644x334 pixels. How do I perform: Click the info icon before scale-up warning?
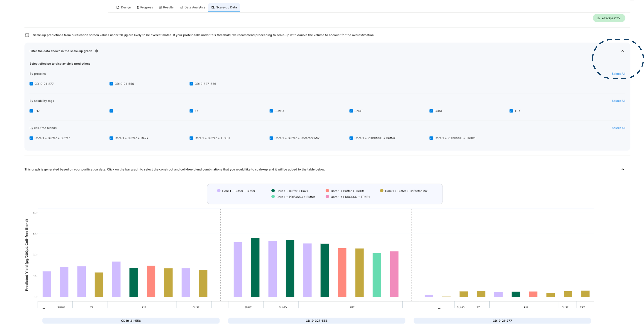[x=27, y=35]
